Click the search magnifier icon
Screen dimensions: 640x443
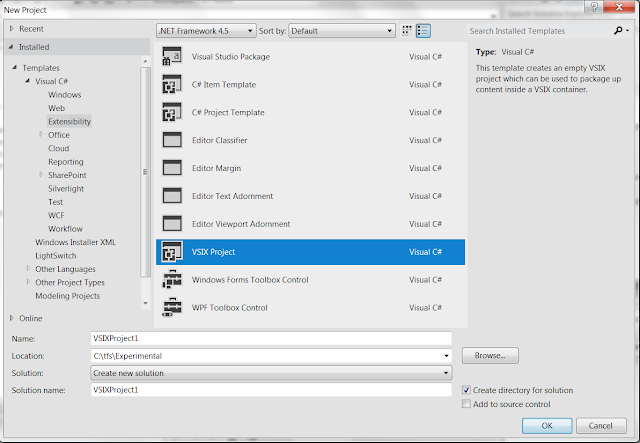tap(618, 31)
